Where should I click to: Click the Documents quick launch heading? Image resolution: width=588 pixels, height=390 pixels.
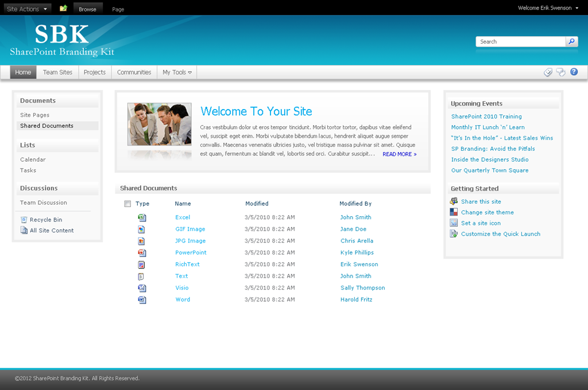pyautogui.click(x=38, y=100)
